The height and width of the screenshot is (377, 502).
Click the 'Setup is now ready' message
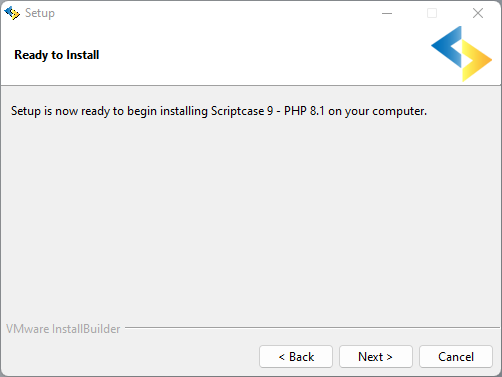[219, 111]
